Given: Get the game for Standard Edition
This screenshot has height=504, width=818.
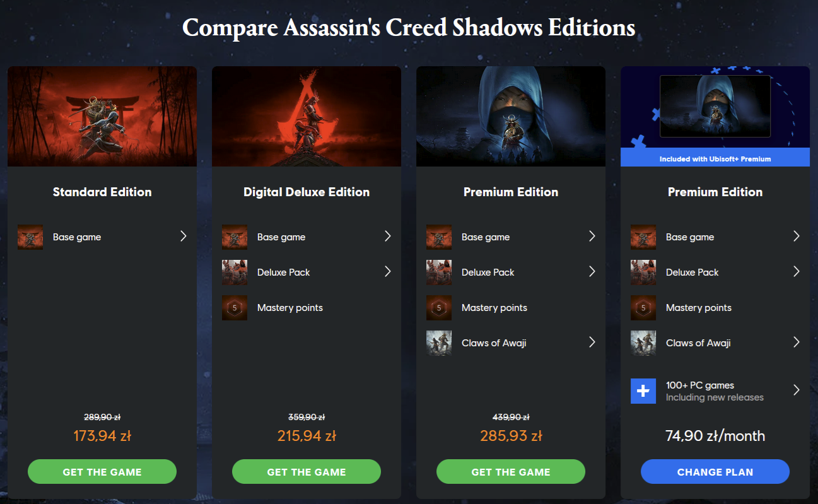Looking at the screenshot, I should pos(102,472).
